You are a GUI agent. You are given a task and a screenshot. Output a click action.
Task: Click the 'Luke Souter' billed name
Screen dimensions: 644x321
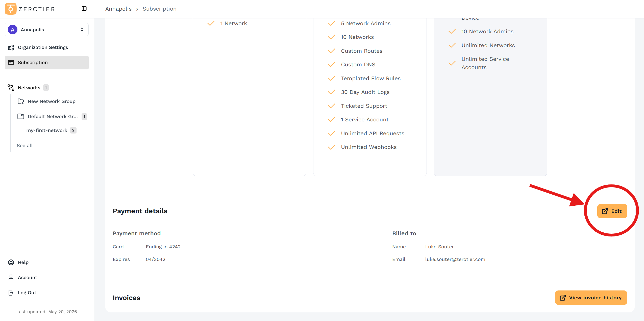coord(439,247)
